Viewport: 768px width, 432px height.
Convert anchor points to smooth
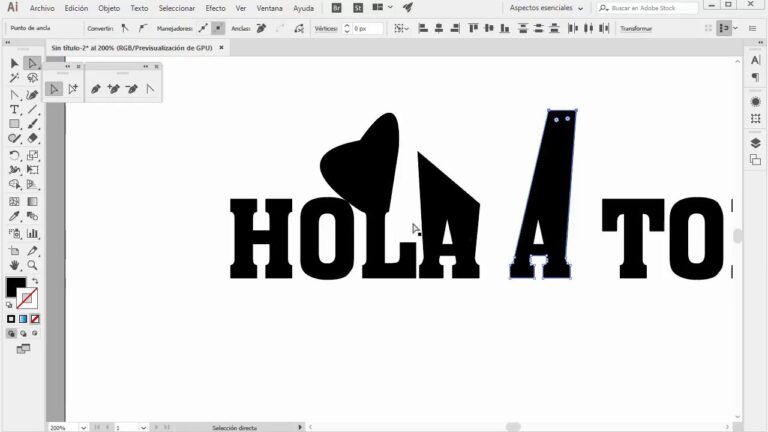click(x=142, y=28)
